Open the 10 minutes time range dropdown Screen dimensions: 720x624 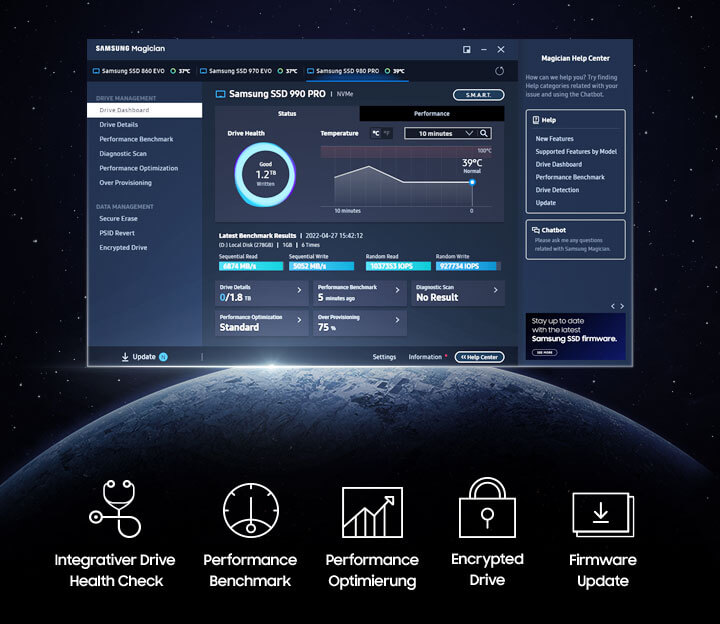pyautogui.click(x=440, y=133)
